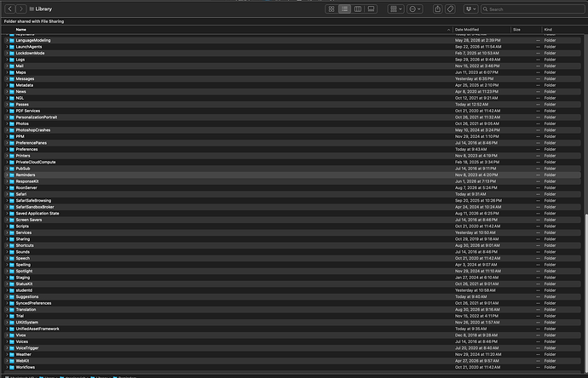Click the Weather row date modified
This screenshot has width=588, height=378.
click(478, 354)
